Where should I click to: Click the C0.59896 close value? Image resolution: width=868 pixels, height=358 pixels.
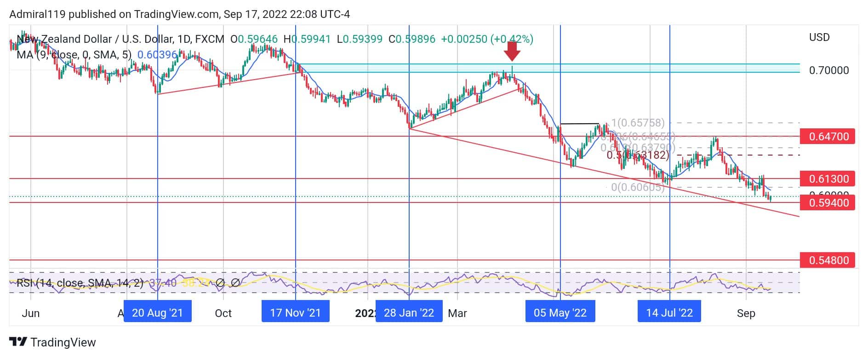click(412, 39)
